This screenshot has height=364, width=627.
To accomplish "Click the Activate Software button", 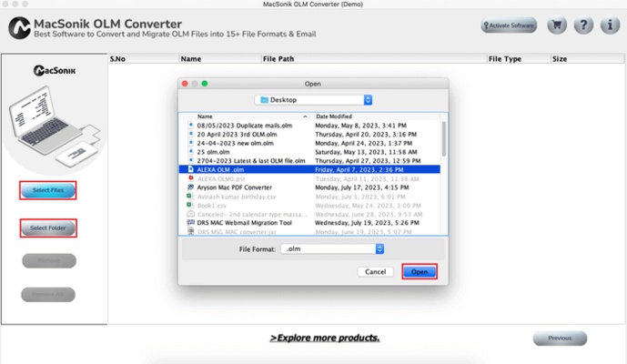I will [509, 25].
